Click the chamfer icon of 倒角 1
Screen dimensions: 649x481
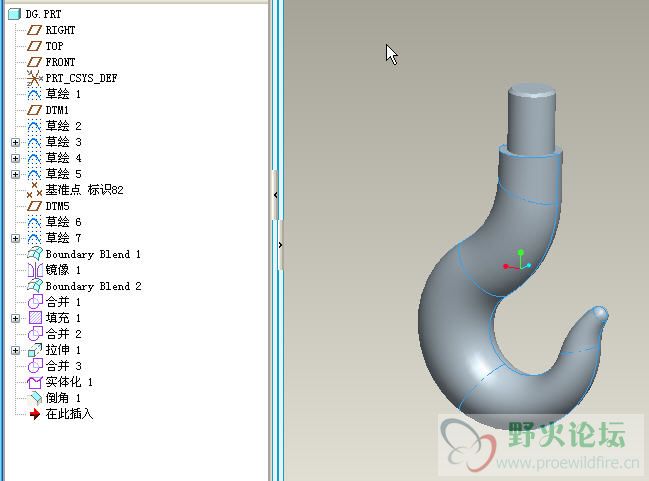tap(35, 398)
